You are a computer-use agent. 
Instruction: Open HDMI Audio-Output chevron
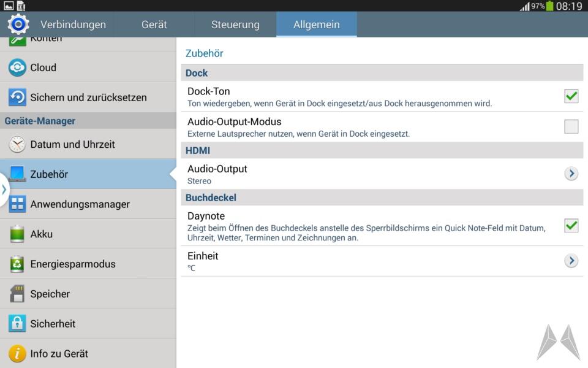[571, 174]
